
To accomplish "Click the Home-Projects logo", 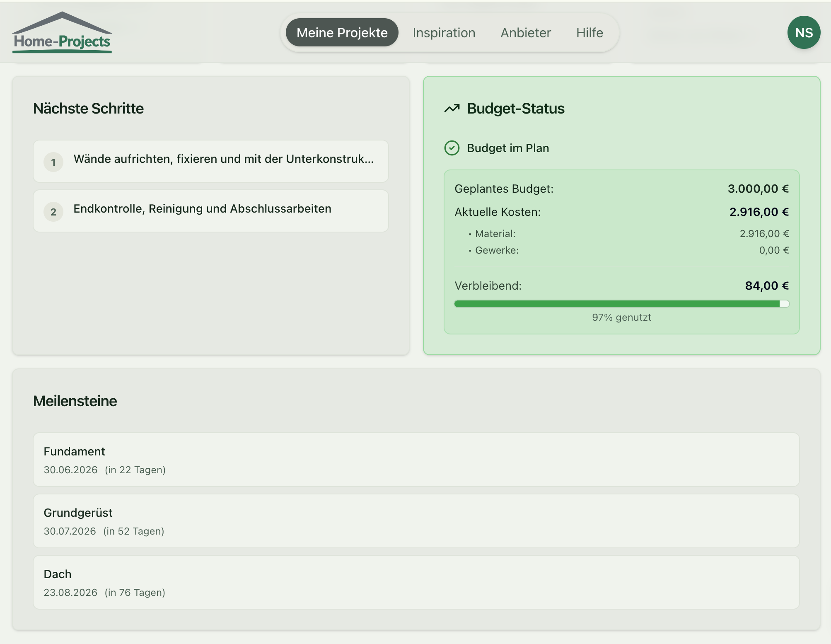I will (x=62, y=32).
